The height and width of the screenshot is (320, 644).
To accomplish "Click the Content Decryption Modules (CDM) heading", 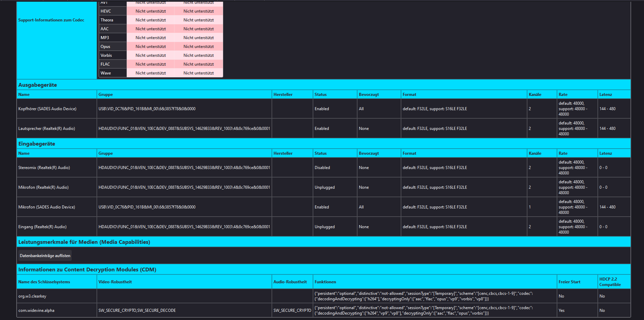I will (87, 270).
